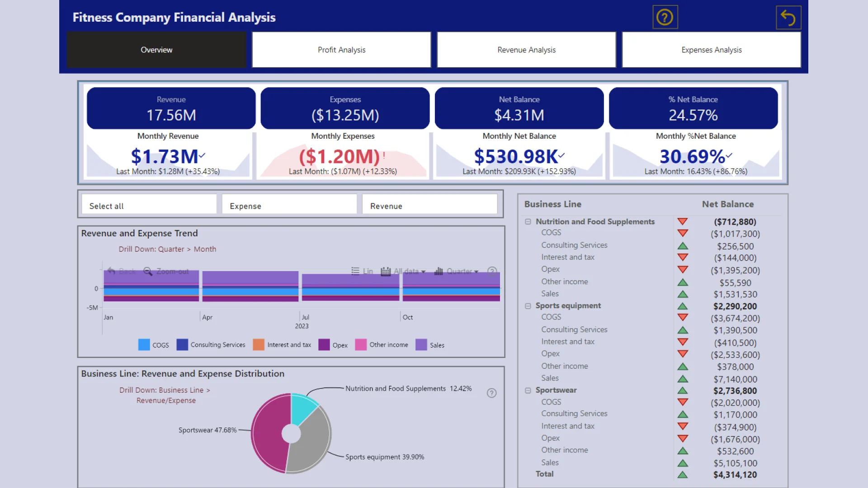Click the Jan quarter bar in the trend chart
Image resolution: width=868 pixels, height=488 pixels.
tap(151, 286)
